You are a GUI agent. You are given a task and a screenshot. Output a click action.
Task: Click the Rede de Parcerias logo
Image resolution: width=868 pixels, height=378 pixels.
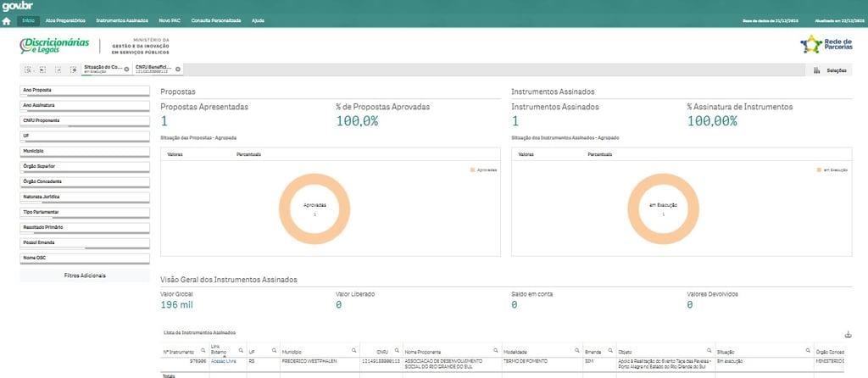tap(828, 44)
